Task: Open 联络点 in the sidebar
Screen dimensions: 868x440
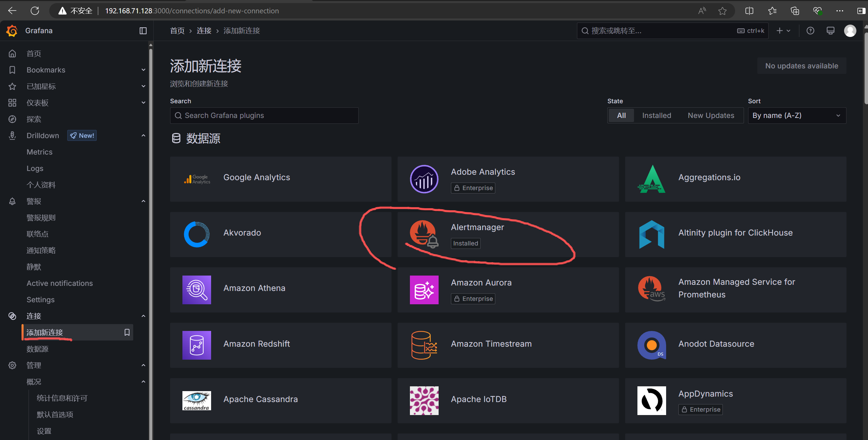Action: pyautogui.click(x=38, y=234)
